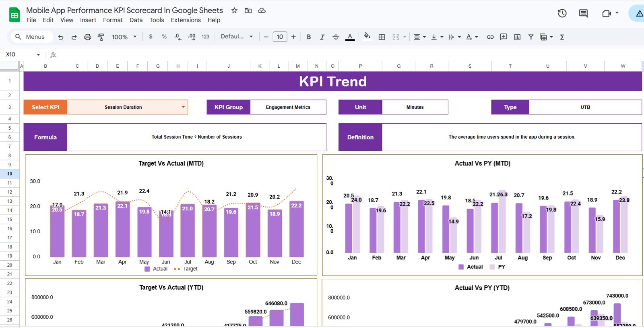Open the Edit menu
644x328 pixels.
48,20
